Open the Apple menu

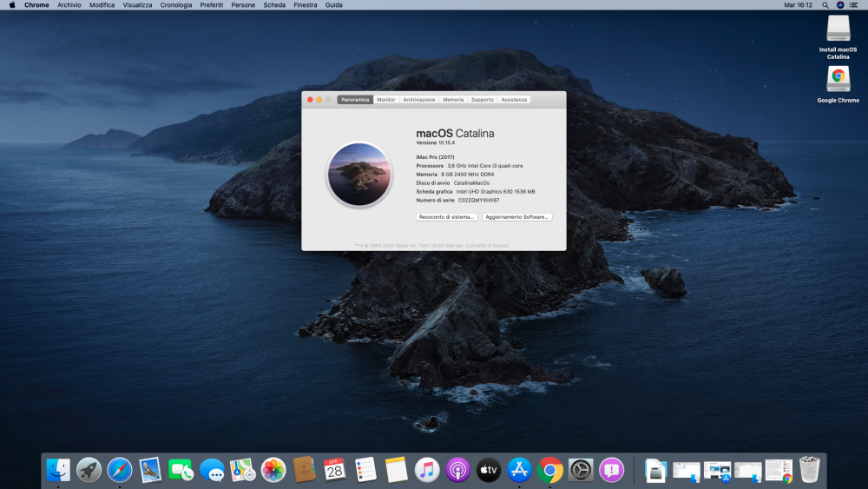click(12, 5)
